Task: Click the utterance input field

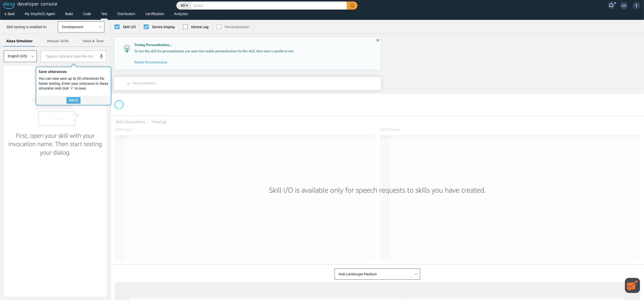Action: tap(70, 56)
